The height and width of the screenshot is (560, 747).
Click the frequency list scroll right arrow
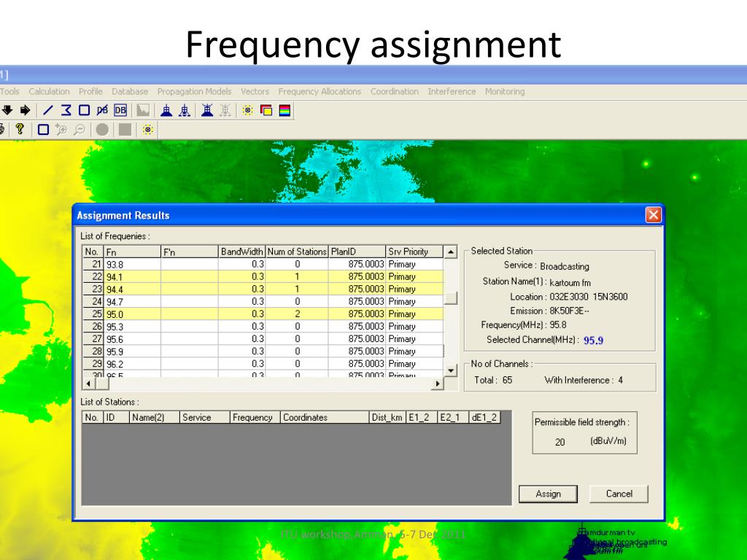438,384
